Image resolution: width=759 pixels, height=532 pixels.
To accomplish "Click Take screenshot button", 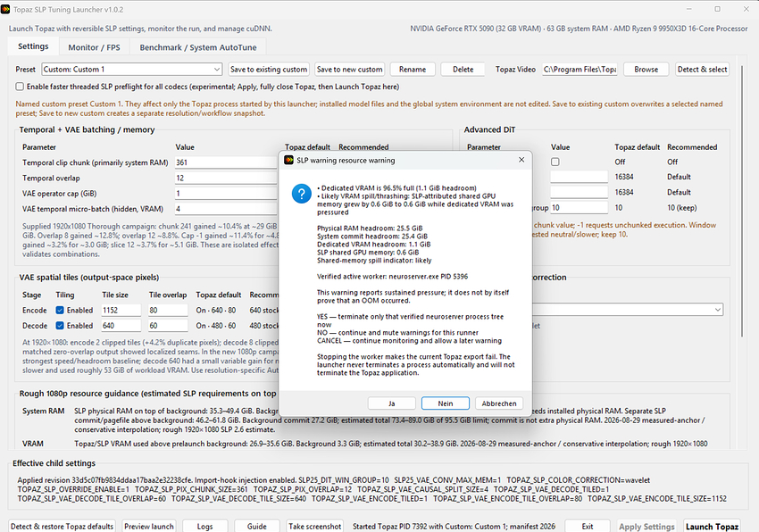I will (x=314, y=526).
